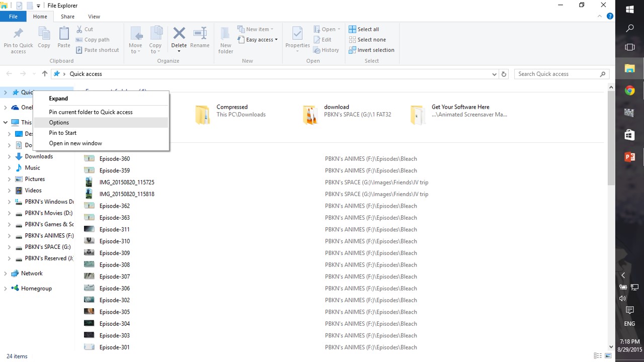
Task: Click Select all in the ribbon
Action: [x=367, y=29]
